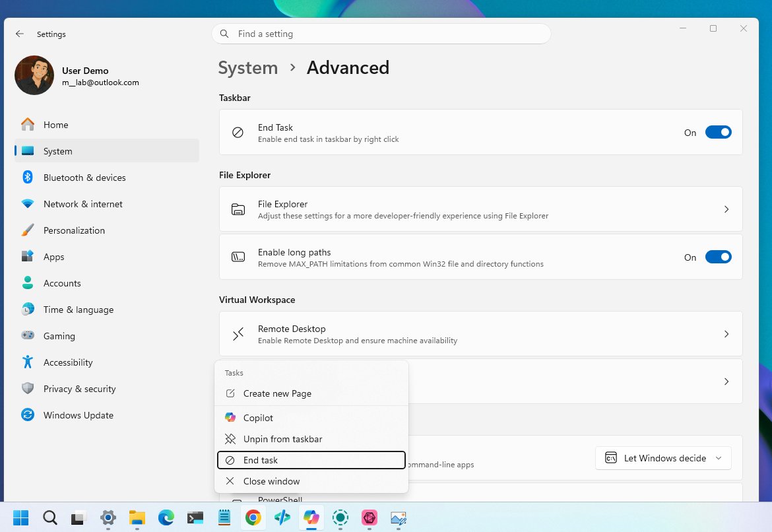Turn off End Task in taskbar

[719, 132]
